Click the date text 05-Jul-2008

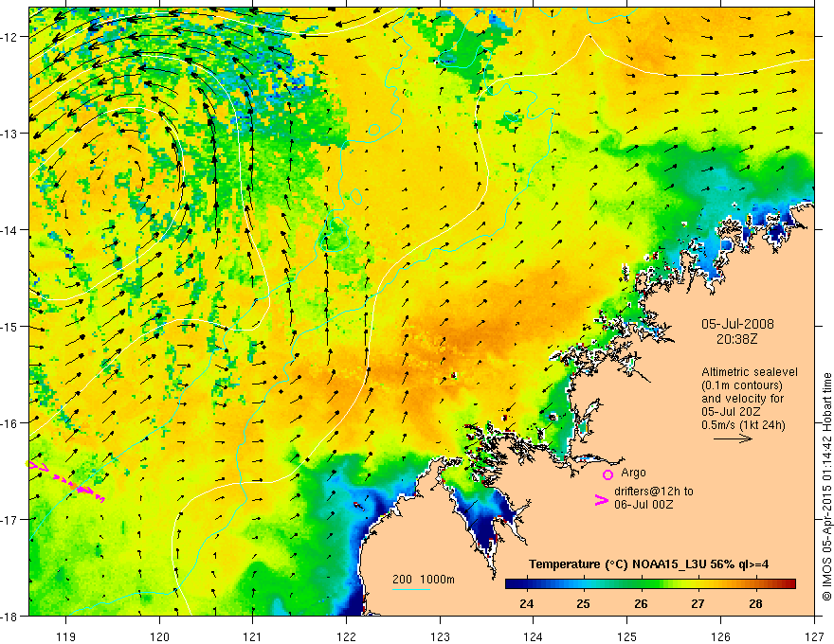tap(737, 324)
